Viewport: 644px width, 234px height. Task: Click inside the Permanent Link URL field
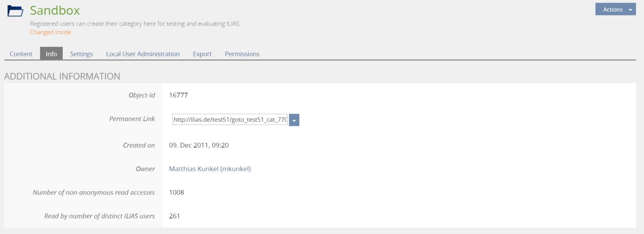[x=230, y=120]
